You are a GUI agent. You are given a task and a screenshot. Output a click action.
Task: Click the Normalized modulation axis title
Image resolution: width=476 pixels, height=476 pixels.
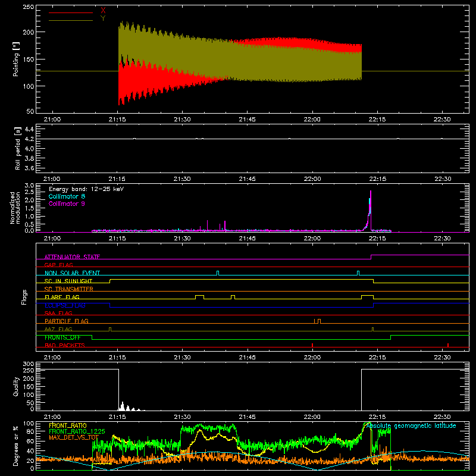pos(15,208)
